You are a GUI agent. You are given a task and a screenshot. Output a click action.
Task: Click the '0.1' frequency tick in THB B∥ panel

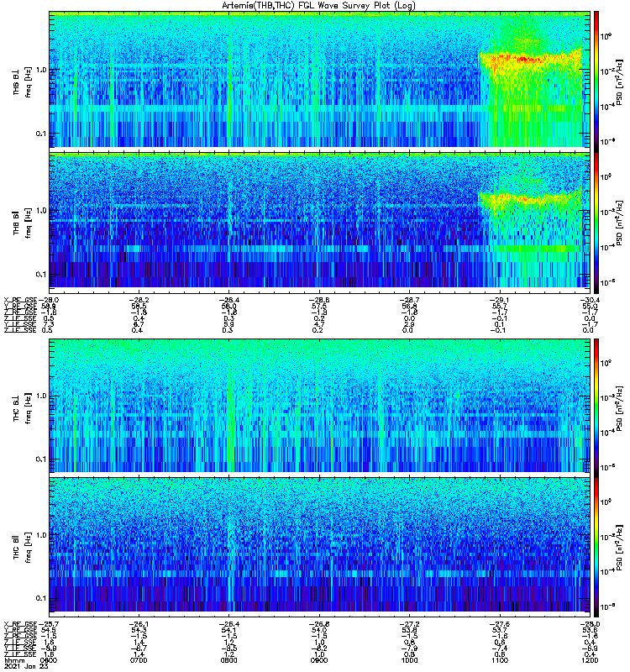click(41, 275)
